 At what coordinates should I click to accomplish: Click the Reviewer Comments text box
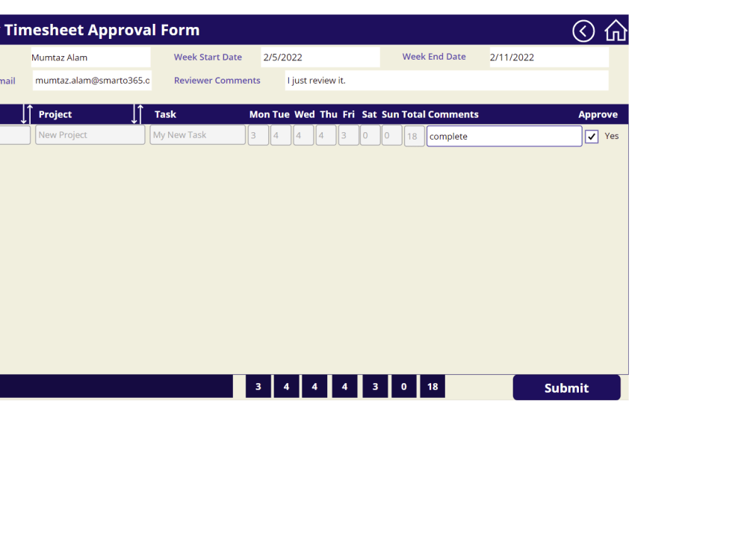(x=447, y=80)
